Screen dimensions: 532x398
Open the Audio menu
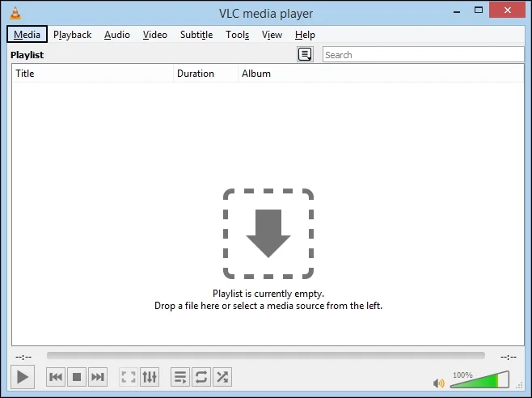point(117,35)
